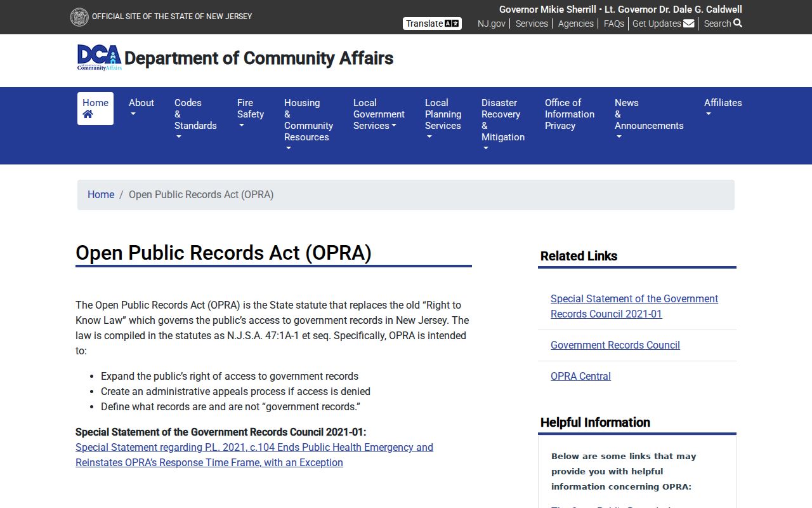The height and width of the screenshot is (508, 812).
Task: Click the DCA Community Affairs logo
Action: (100, 58)
